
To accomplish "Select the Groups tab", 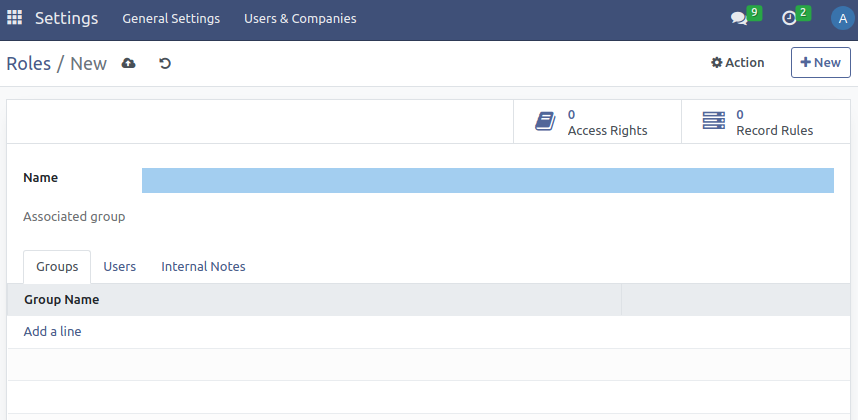I will (57, 266).
